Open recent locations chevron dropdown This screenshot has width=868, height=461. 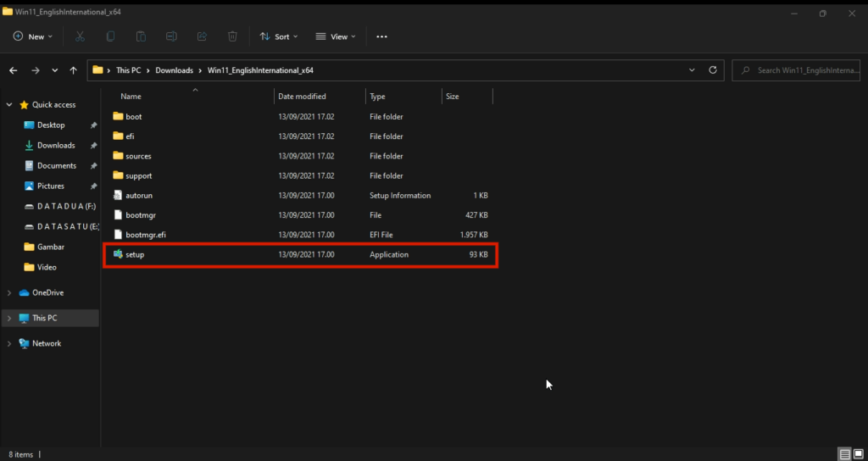pyautogui.click(x=55, y=70)
